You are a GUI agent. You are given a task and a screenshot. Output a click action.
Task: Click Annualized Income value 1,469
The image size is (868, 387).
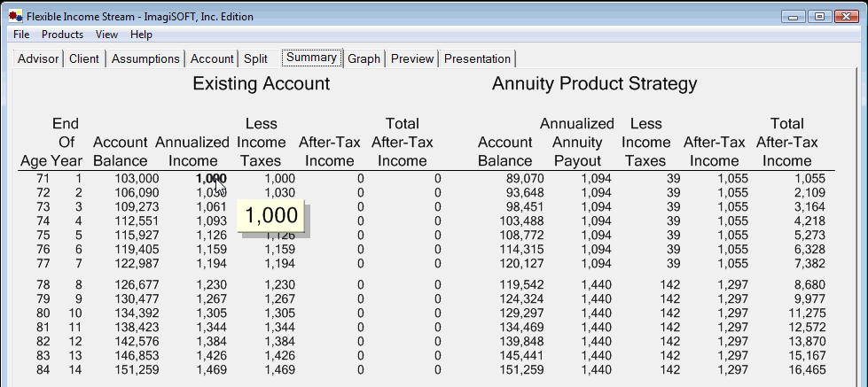click(211, 370)
